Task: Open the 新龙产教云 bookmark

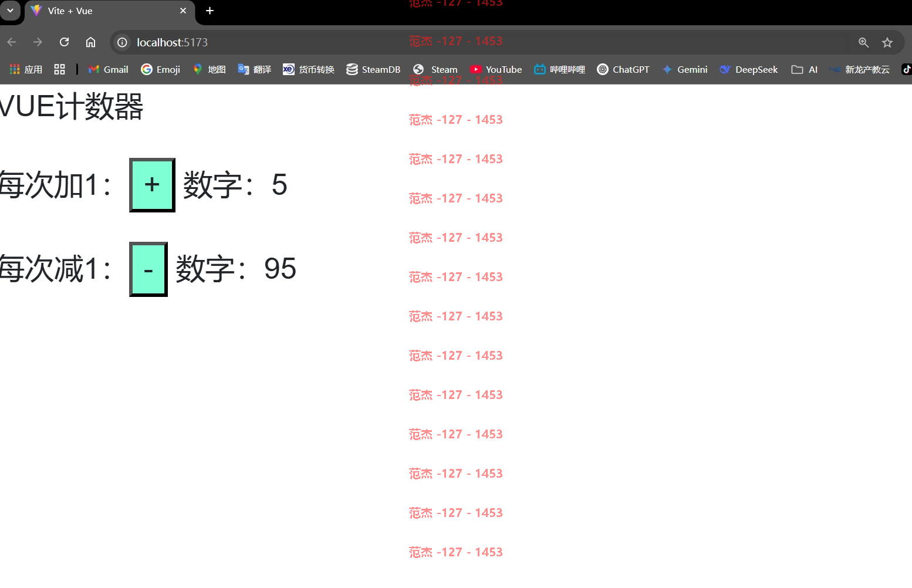Action: (x=859, y=69)
